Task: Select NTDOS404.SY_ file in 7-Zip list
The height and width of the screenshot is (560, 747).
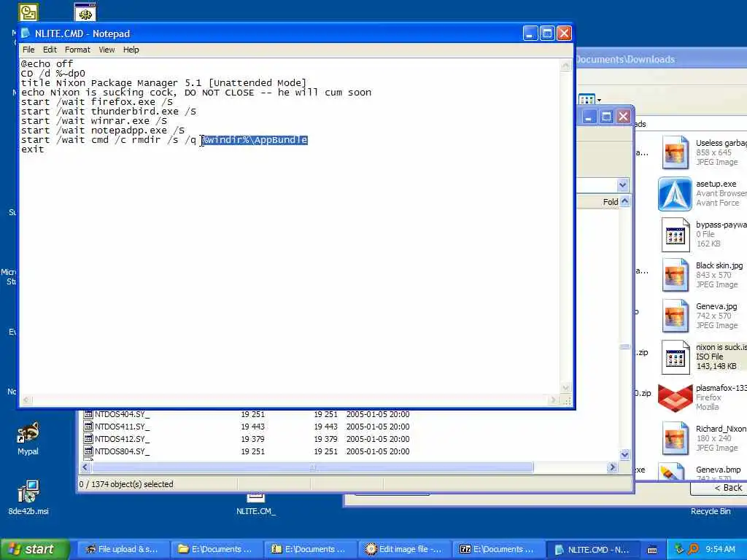Action: coord(122,414)
